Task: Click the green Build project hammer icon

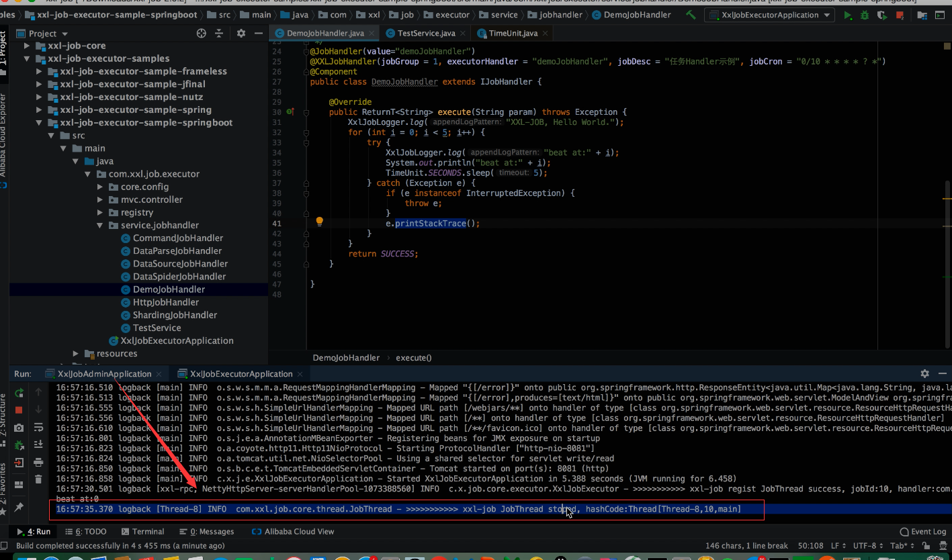Action: pyautogui.click(x=690, y=15)
